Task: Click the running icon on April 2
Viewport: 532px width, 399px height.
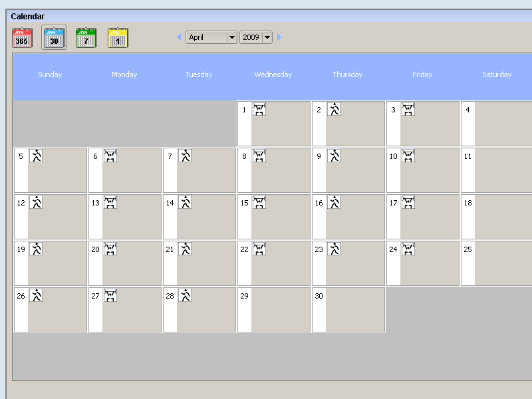Action: pos(334,110)
